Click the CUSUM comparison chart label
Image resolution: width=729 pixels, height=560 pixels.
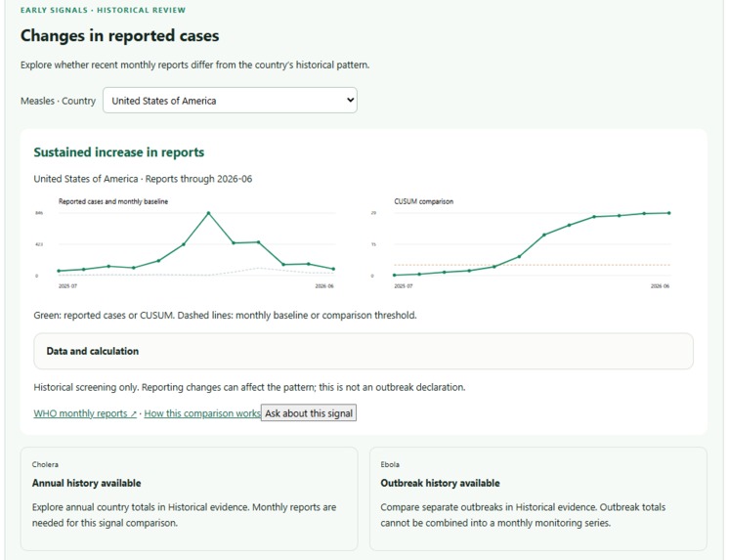point(423,201)
